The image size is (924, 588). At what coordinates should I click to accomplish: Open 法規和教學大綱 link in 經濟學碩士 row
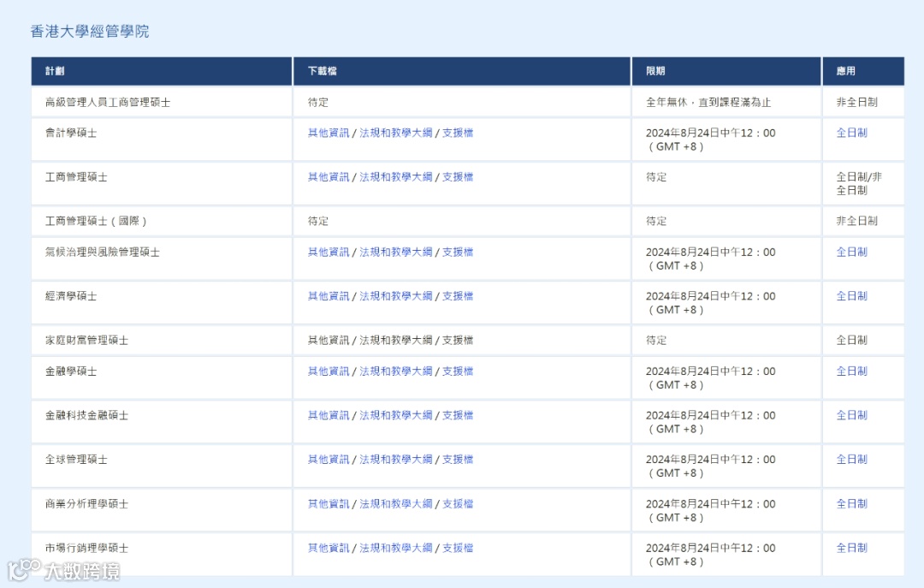tap(396, 296)
